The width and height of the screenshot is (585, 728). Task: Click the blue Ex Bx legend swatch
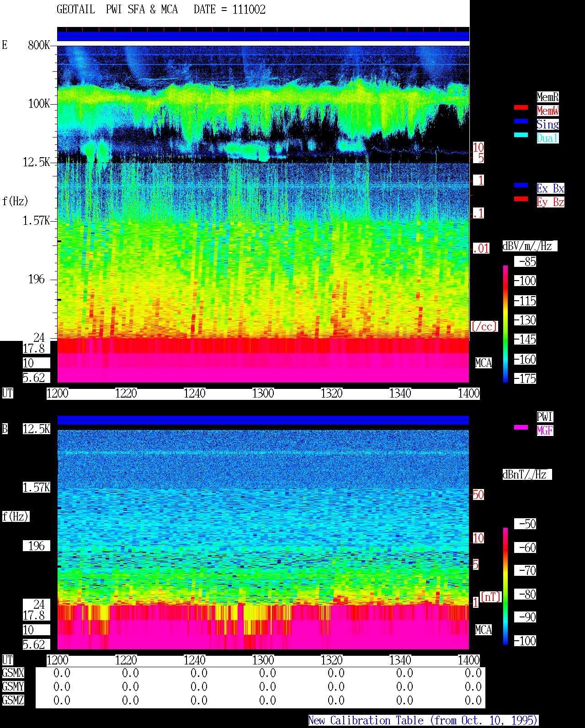coord(521,185)
